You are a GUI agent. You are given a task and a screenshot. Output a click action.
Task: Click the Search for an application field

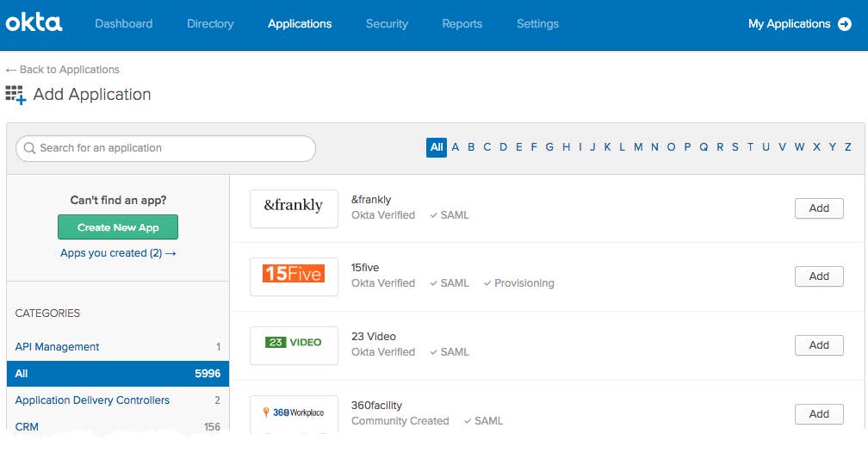(x=172, y=148)
